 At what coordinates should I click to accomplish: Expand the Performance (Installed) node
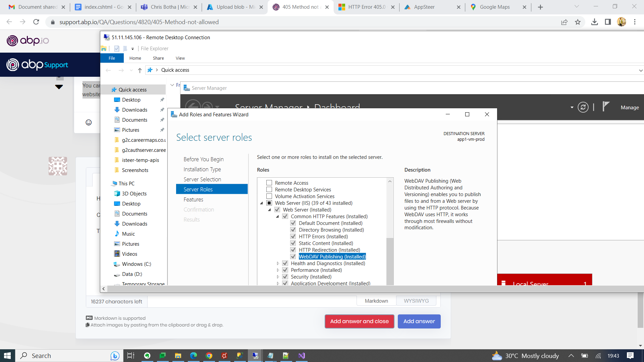pos(278,270)
